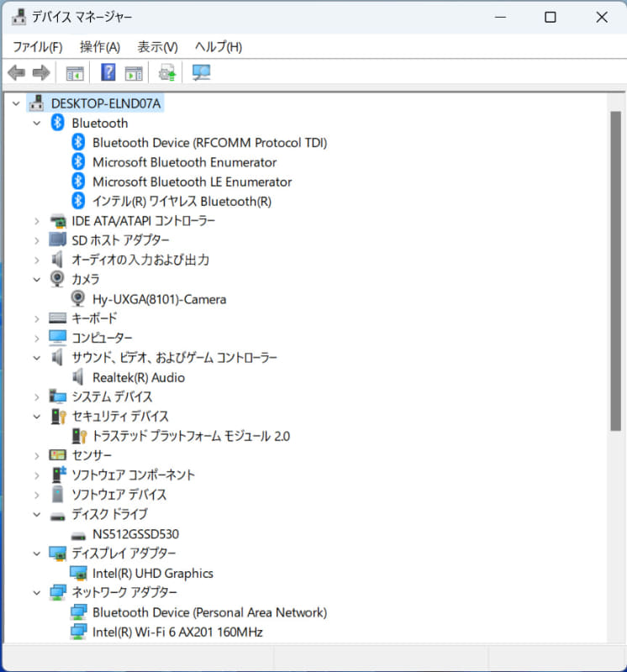Collapse ネットワーク アダプター category

pyautogui.click(x=37, y=593)
